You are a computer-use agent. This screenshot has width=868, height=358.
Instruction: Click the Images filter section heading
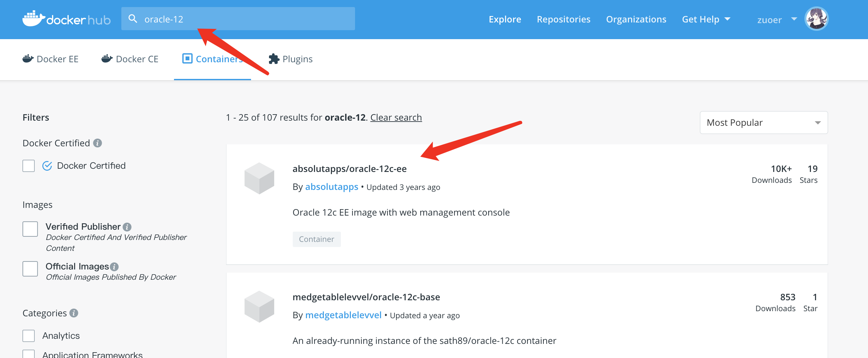point(38,205)
